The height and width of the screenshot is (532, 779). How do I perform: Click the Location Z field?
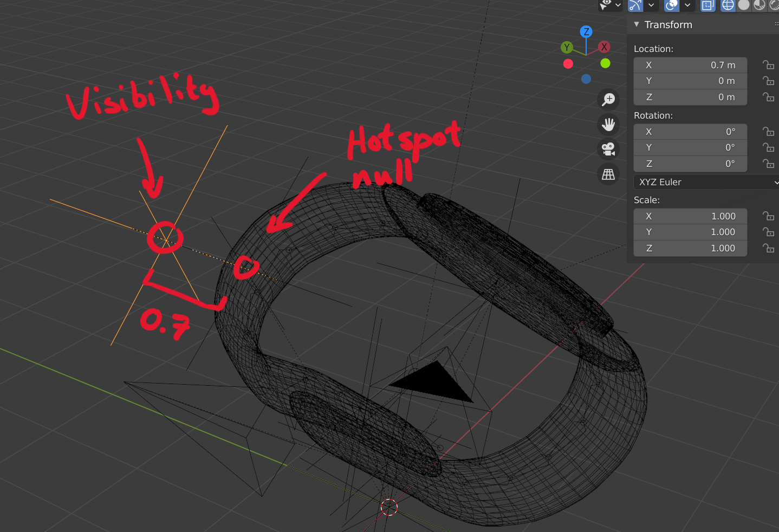click(x=690, y=97)
